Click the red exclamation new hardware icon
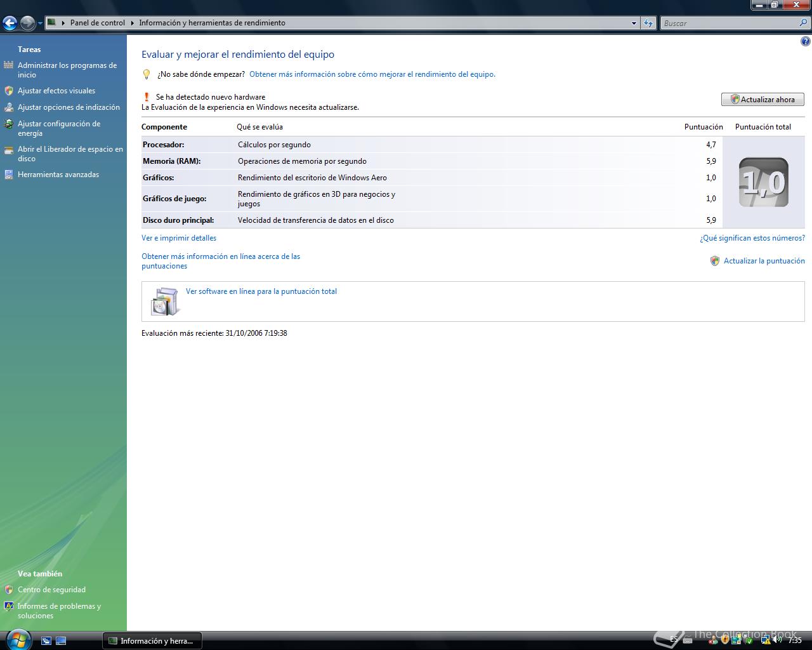 (147, 97)
